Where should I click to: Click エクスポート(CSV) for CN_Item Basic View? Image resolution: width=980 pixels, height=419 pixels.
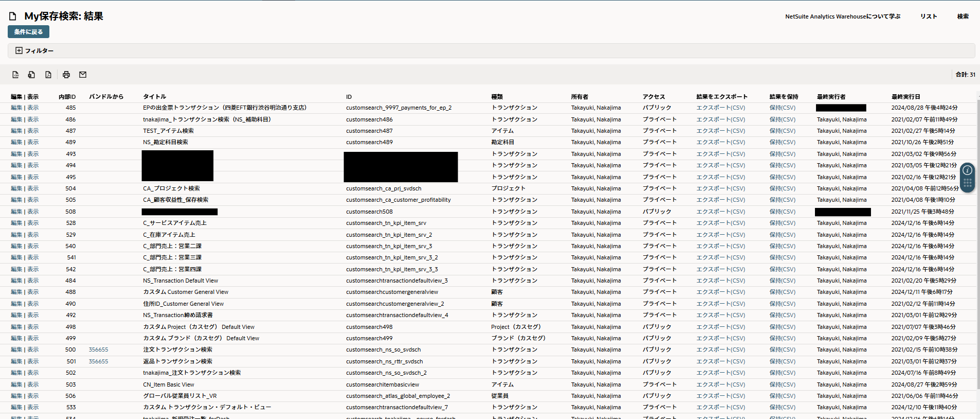[x=721, y=385]
